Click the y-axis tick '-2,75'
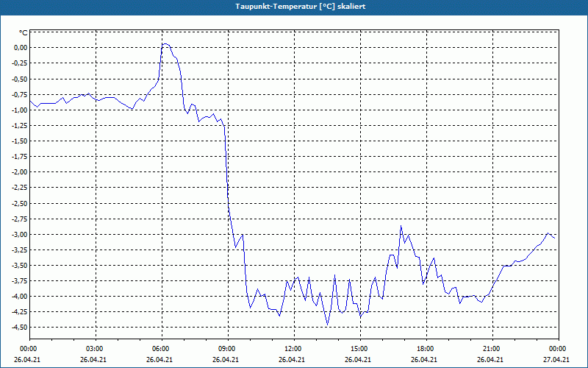588x368 pixels. 20,219
